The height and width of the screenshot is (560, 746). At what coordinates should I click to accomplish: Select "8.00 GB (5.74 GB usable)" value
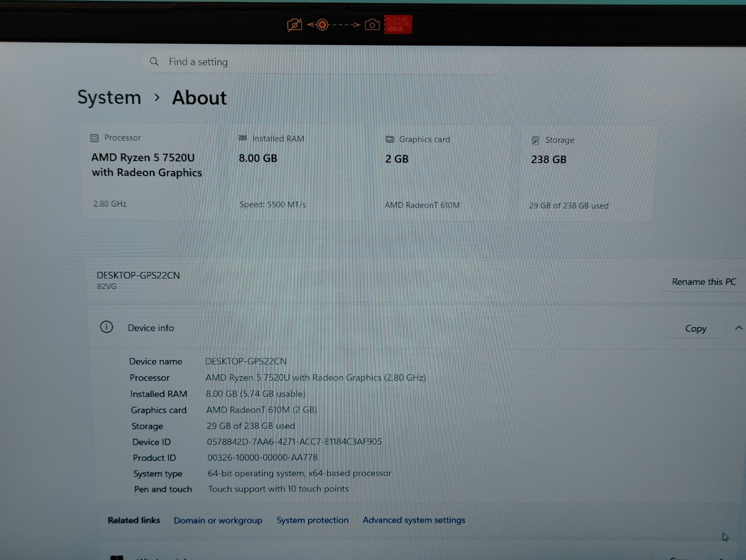[x=256, y=394]
